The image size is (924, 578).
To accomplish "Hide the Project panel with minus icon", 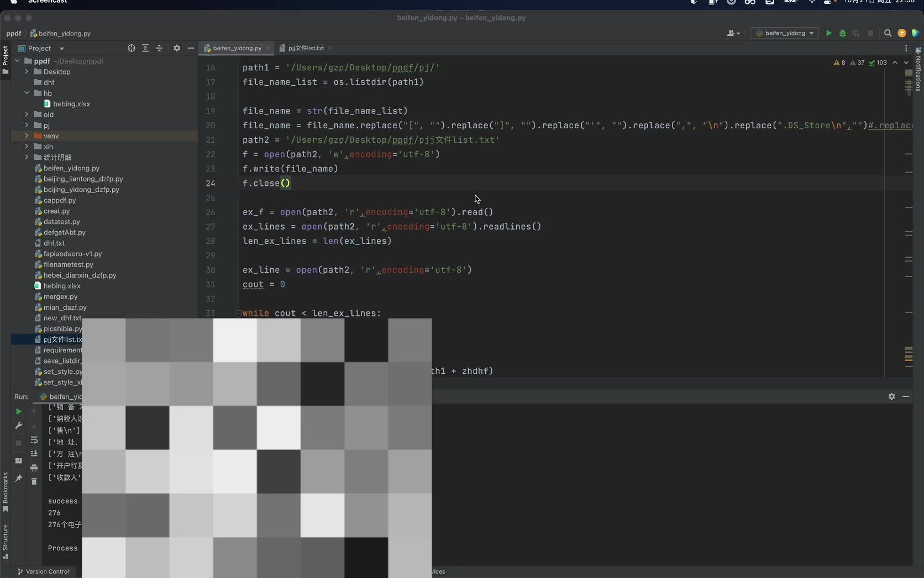I will [x=191, y=48].
